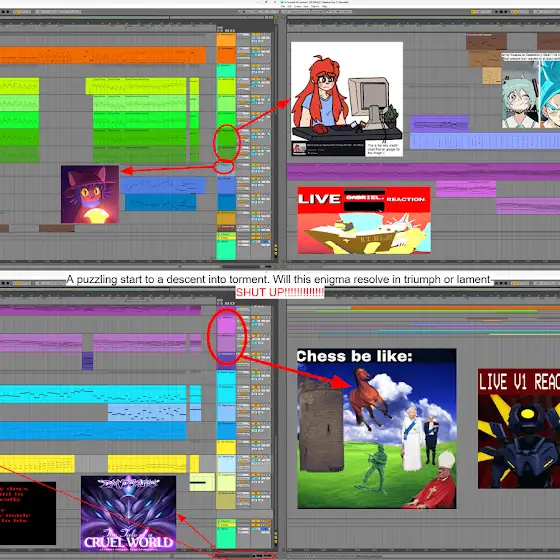Viewport: 560px width, 560px height.
Task: Toggle the bright blue track's activator, bottom-left panel
Action: 256,423
